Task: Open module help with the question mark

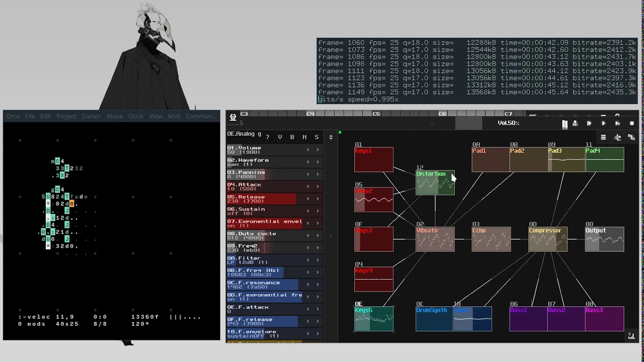Action: tap(268, 137)
